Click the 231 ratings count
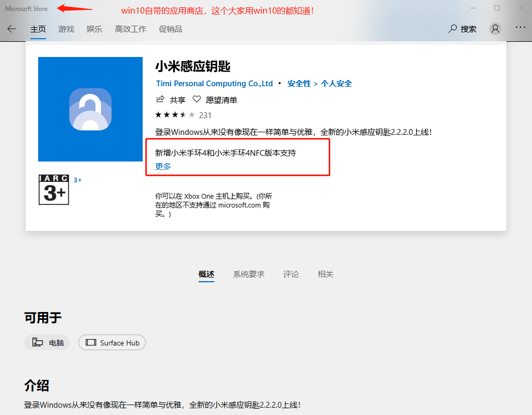 point(205,116)
